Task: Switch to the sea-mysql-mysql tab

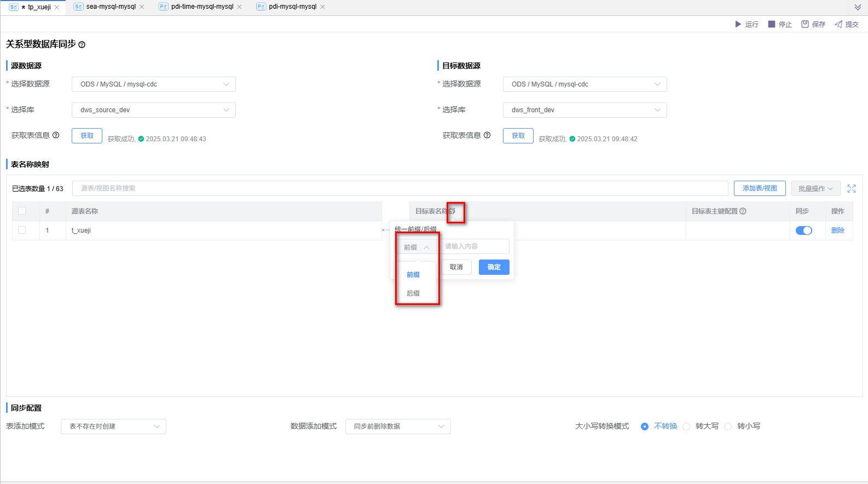Action: click(111, 7)
